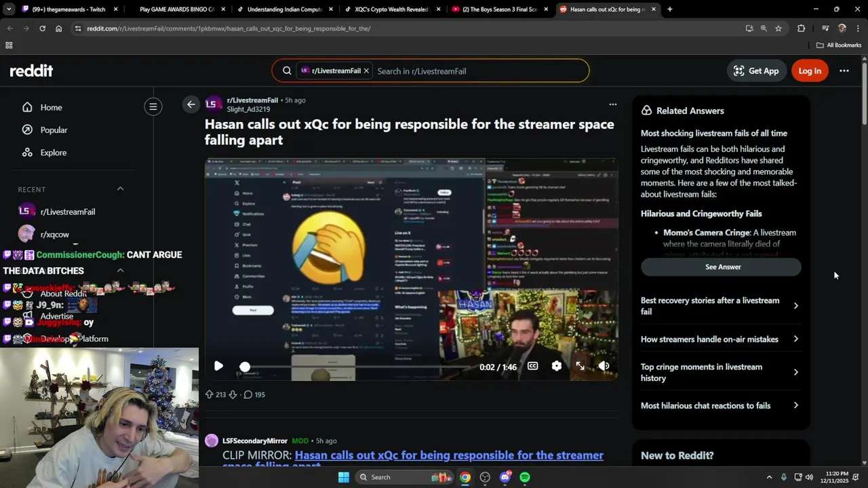Open the tab search dropdown
Screen dimensions: 868x488
9,9
